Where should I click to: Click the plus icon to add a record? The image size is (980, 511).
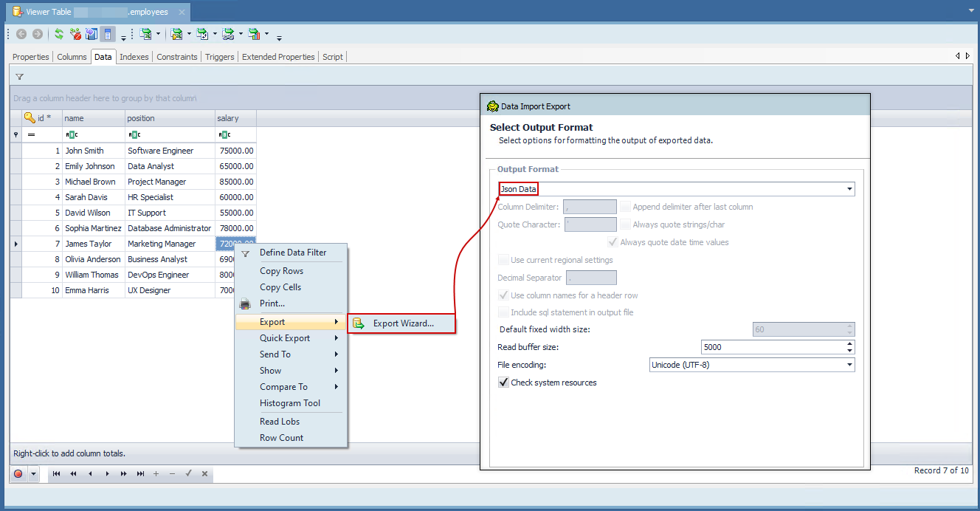[156, 474]
